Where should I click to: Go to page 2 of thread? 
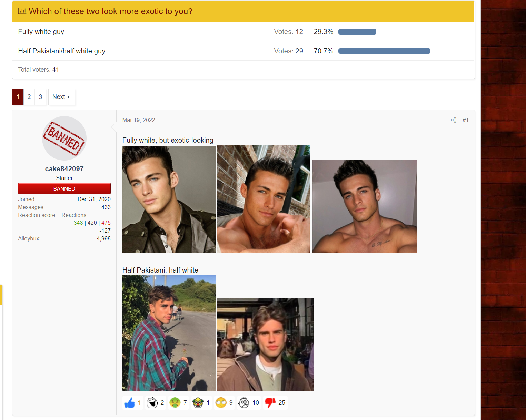coord(29,97)
